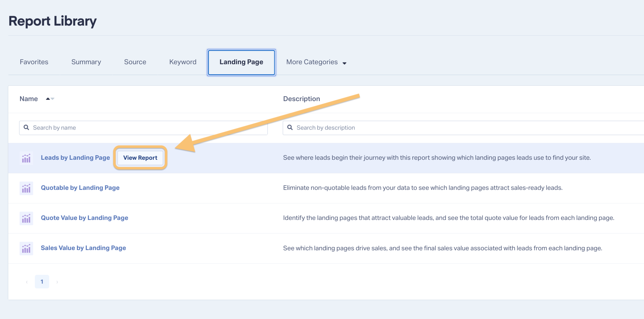Click the Quote Value by Landing Page chart icon

(x=26, y=218)
